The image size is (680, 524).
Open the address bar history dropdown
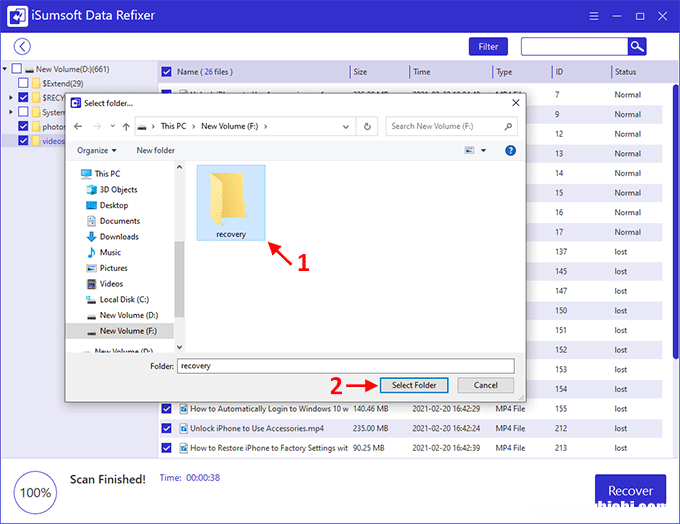346,127
